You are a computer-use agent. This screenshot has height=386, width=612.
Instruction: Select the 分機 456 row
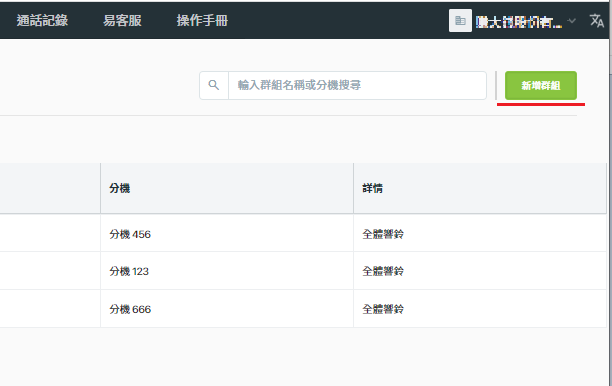click(303, 234)
